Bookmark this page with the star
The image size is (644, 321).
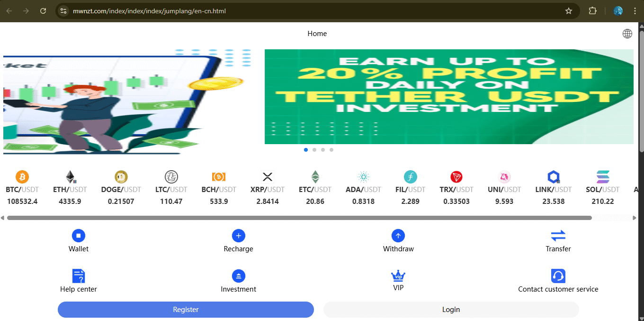(x=569, y=11)
